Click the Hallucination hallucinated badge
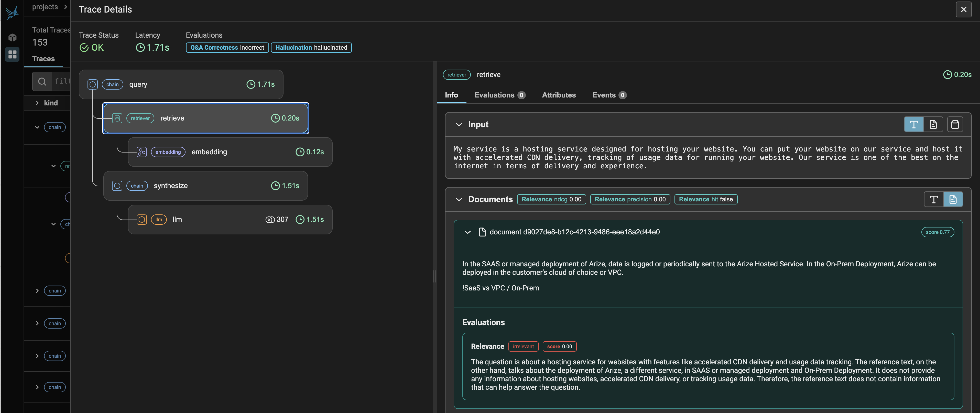 [311, 48]
